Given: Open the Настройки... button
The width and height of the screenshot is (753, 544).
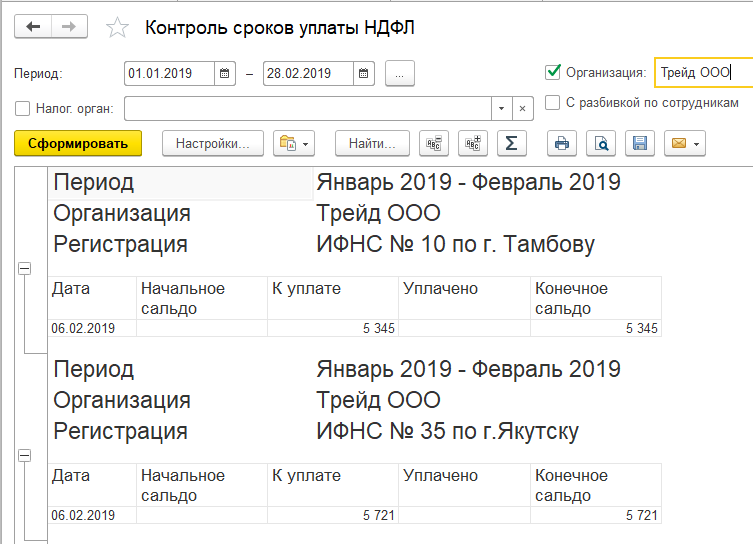Looking at the screenshot, I should click(212, 144).
